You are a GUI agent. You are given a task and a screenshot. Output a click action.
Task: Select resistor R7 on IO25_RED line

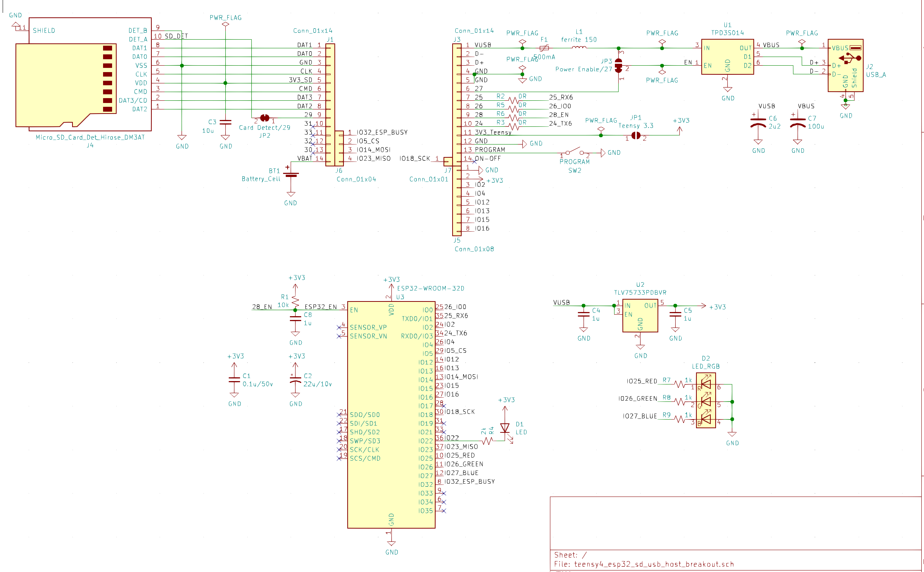tap(679, 384)
